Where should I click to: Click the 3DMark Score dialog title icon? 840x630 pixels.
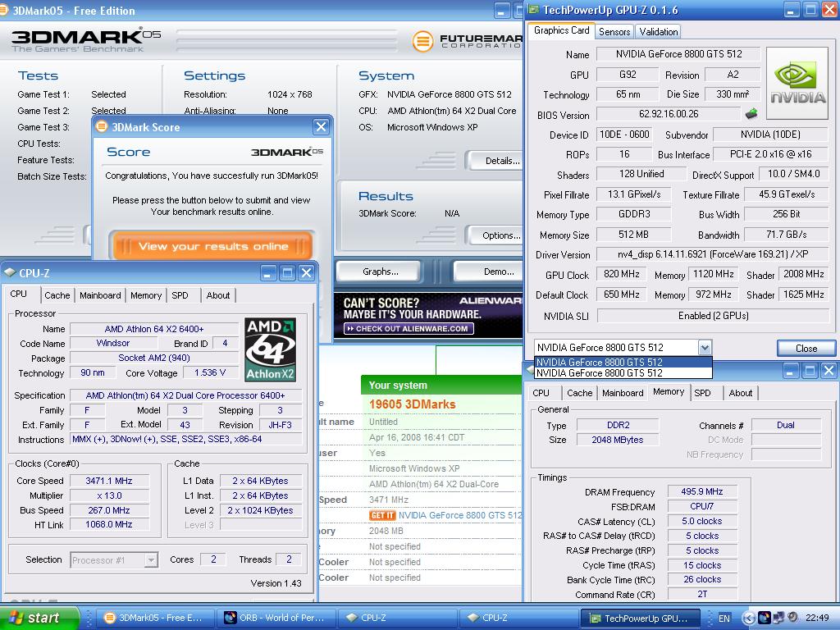(x=101, y=126)
